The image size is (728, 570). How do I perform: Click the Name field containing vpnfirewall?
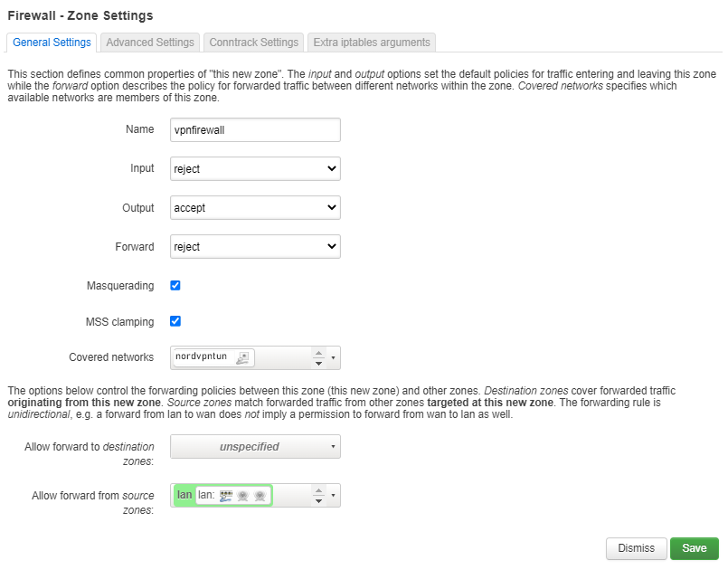coord(255,129)
